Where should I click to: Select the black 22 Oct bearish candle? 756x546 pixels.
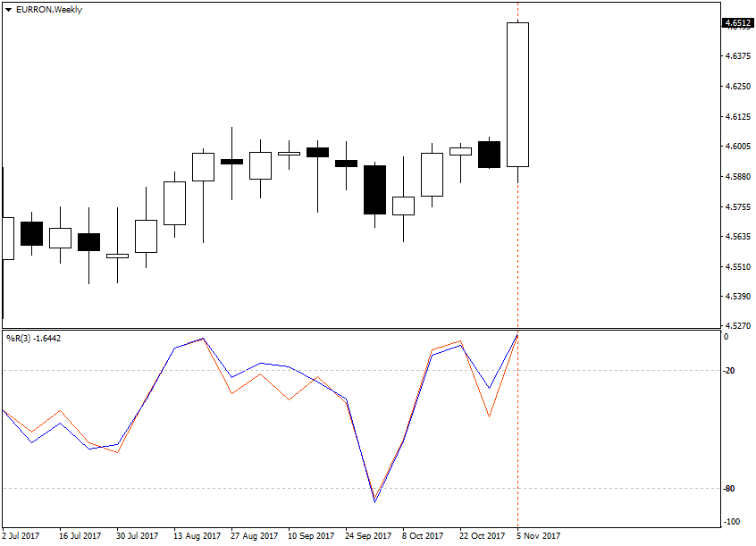click(x=489, y=155)
